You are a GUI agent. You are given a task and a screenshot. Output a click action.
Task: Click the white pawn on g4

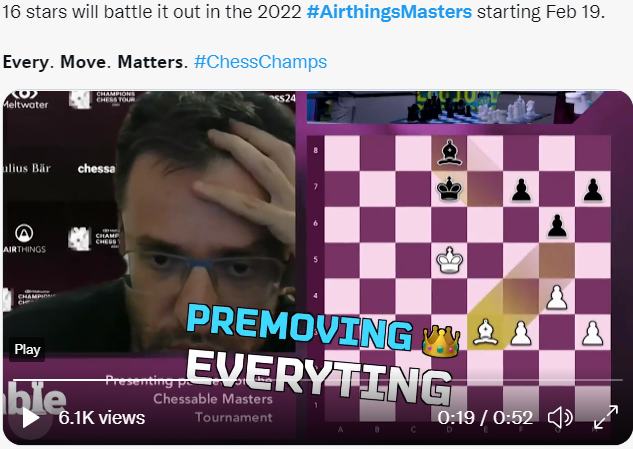[x=557, y=297]
